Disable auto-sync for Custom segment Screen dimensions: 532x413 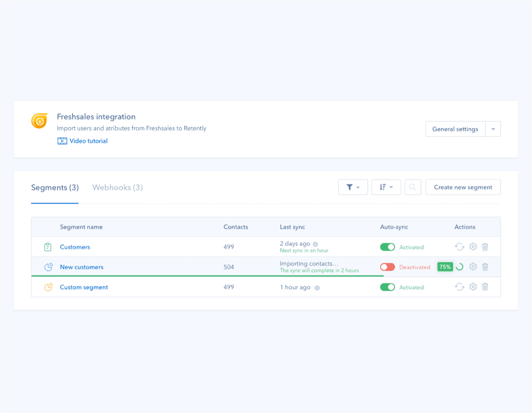click(387, 287)
